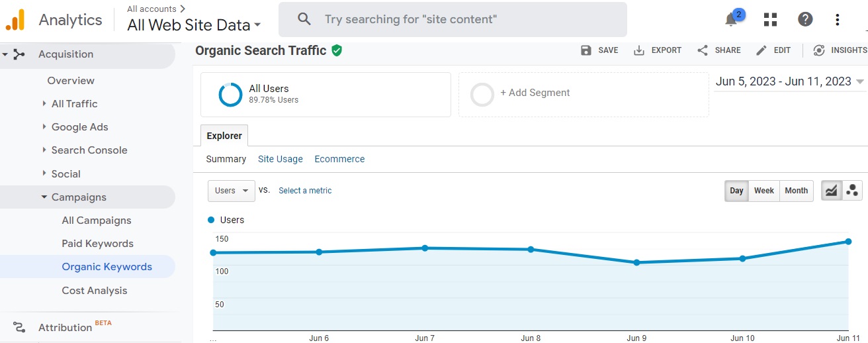Open the Google apps grid icon
This screenshot has height=343, width=868.
tap(770, 20)
